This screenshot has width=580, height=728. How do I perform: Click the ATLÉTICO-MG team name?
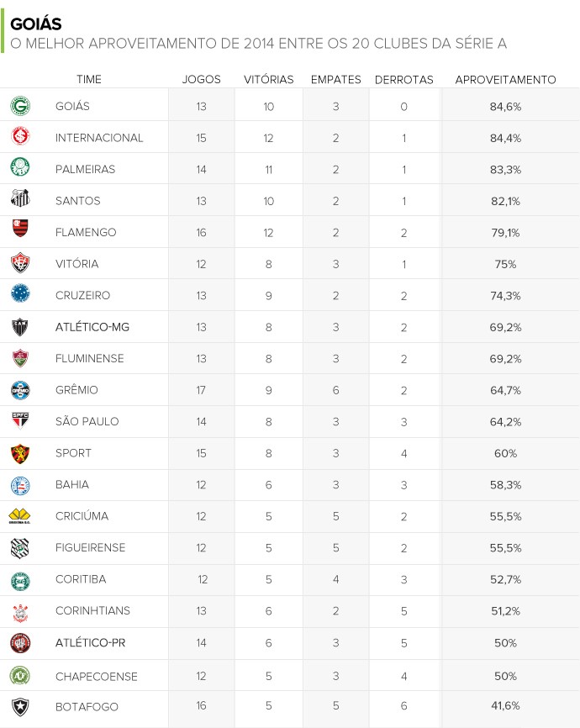coord(92,327)
